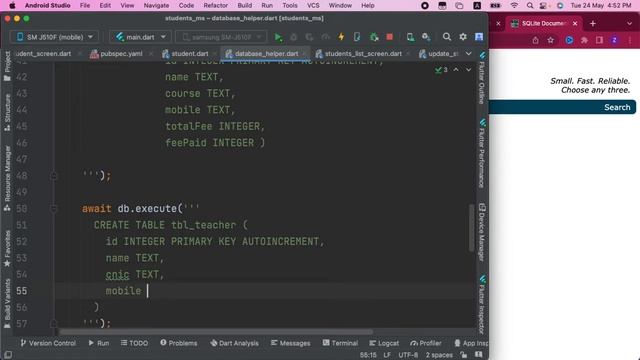The height and width of the screenshot is (360, 640).
Task: Open the Structure tool window
Action: (7, 113)
